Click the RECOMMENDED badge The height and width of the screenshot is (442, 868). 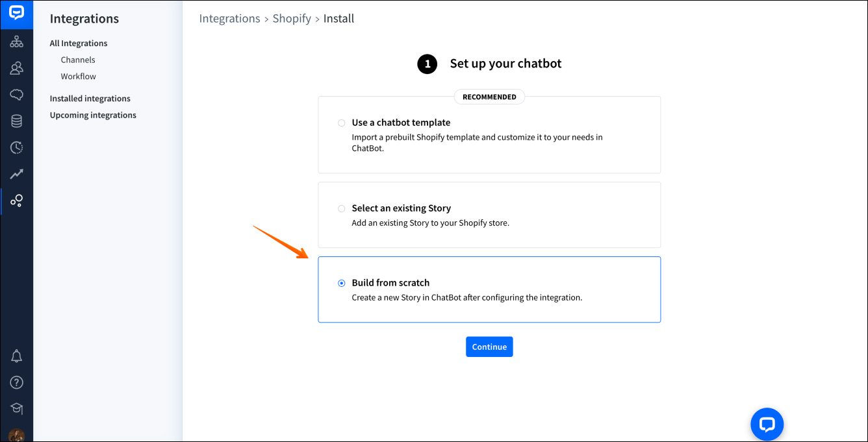pyautogui.click(x=489, y=97)
